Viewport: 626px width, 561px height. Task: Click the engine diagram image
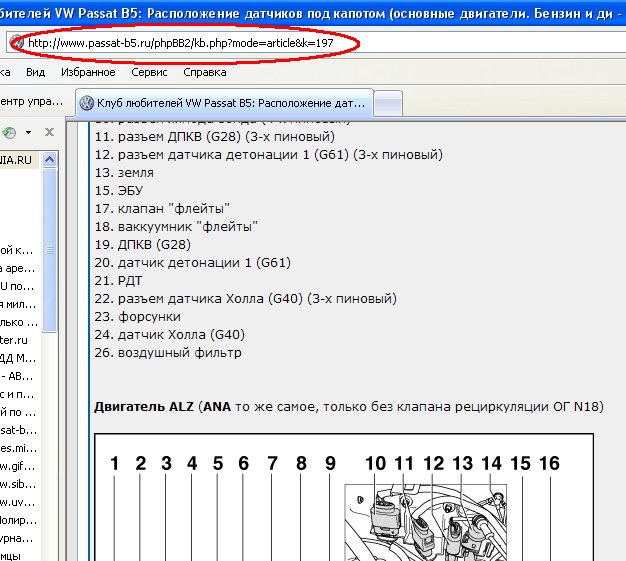(x=344, y=497)
